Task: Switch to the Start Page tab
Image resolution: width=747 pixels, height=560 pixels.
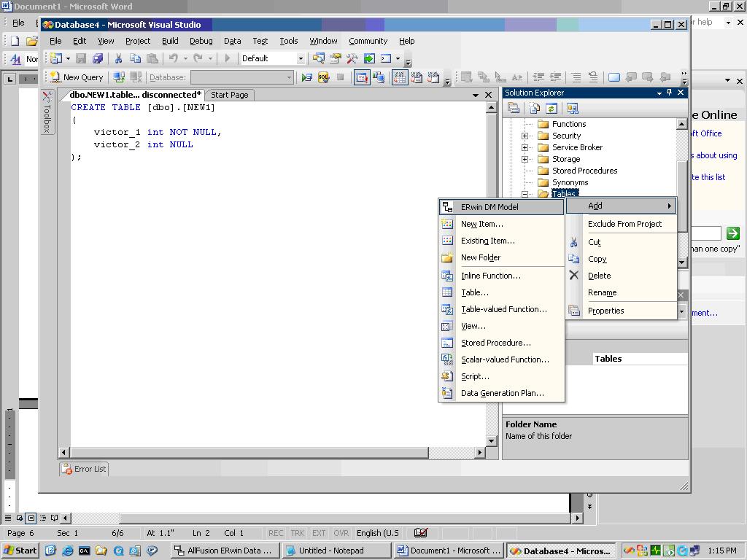Action: pos(230,95)
